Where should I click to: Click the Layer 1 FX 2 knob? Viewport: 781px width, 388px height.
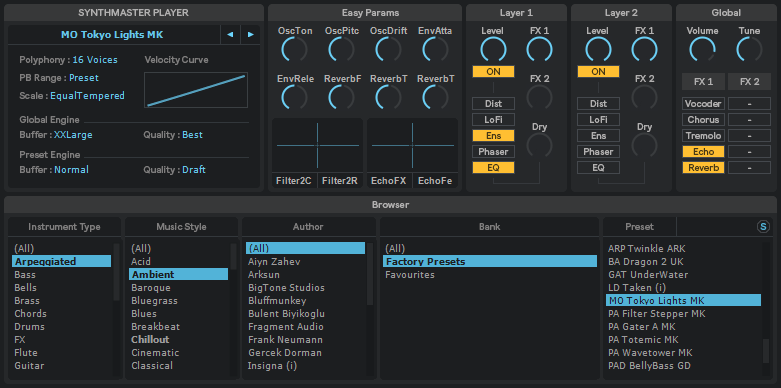click(x=539, y=98)
